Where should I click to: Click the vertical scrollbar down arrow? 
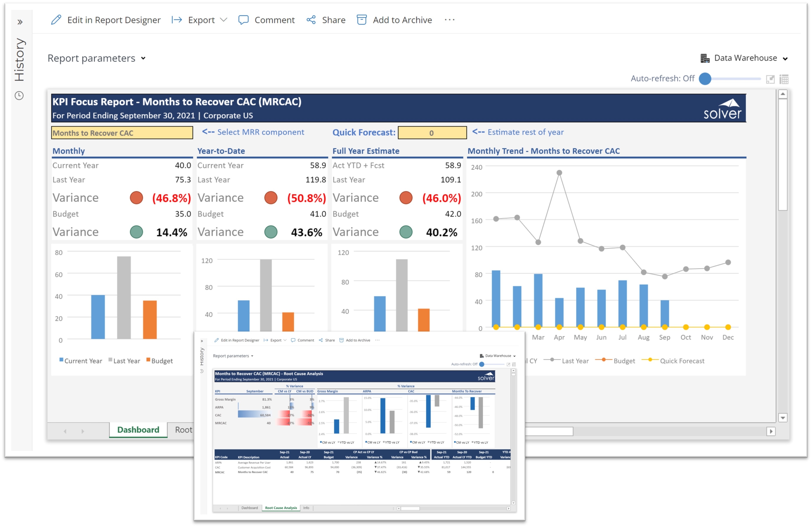[783, 418]
